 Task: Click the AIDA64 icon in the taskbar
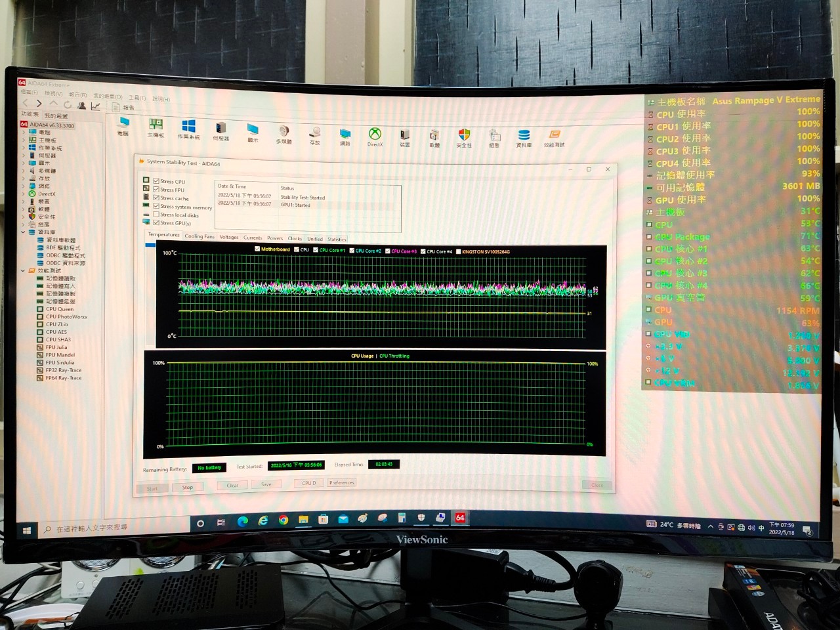[460, 518]
